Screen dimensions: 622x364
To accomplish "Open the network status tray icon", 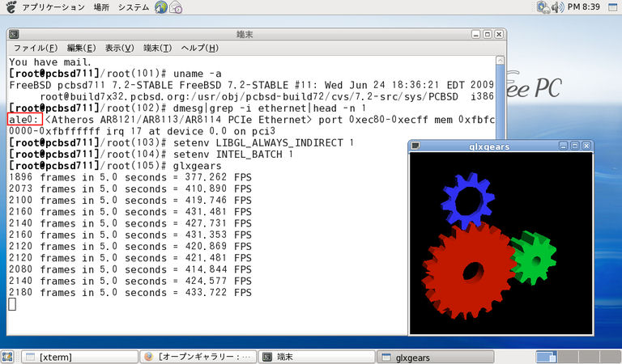I will 543,7.
